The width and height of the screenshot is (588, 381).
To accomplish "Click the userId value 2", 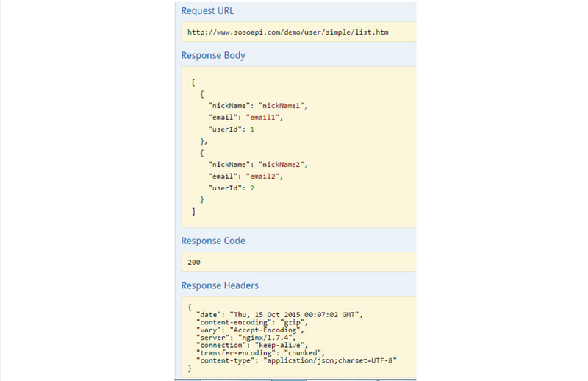I will coord(252,188).
